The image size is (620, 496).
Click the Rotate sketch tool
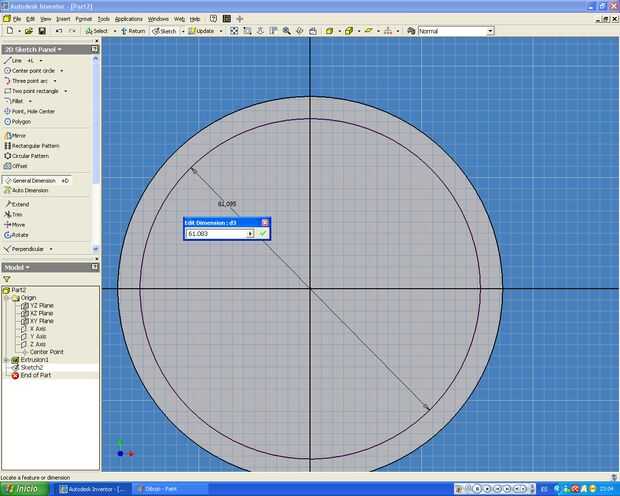coord(20,235)
